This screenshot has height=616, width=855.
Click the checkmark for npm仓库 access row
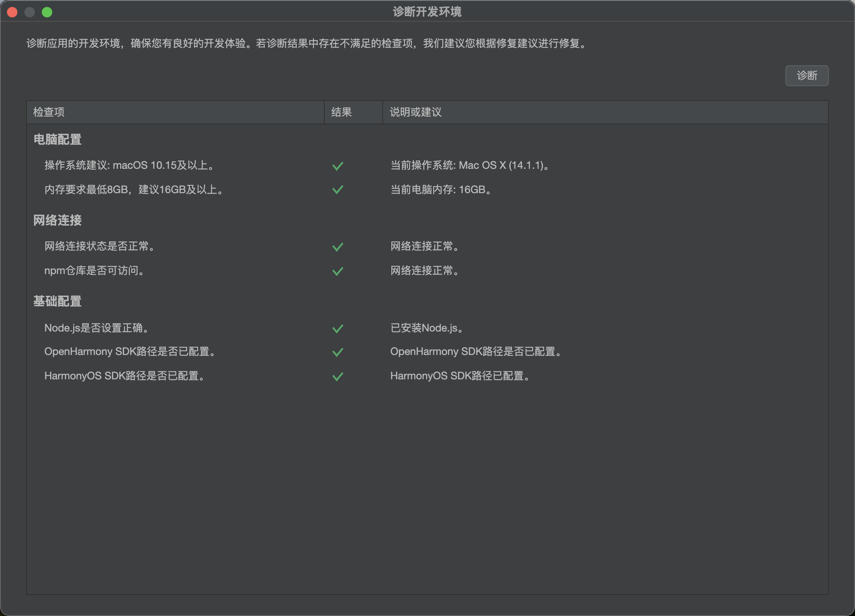tap(338, 271)
